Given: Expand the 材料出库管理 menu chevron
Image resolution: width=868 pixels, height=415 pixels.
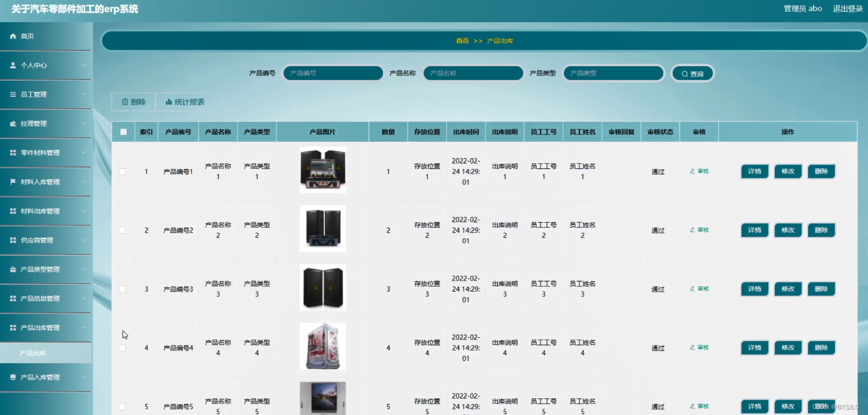Looking at the screenshot, I should point(83,211).
